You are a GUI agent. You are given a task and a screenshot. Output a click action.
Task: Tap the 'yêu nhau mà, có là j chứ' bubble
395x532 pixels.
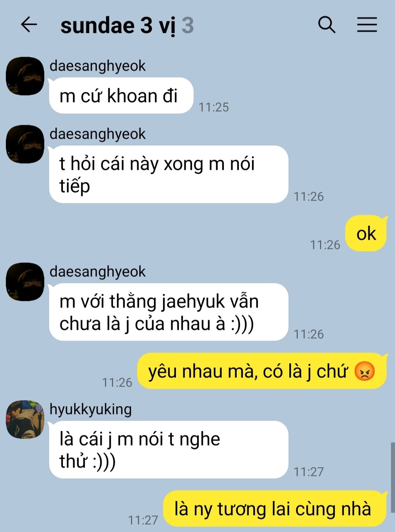(x=262, y=371)
